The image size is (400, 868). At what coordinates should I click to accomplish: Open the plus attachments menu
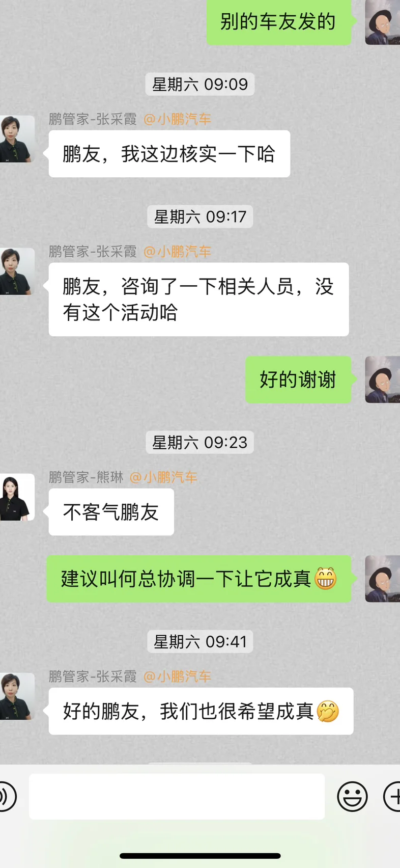392,796
